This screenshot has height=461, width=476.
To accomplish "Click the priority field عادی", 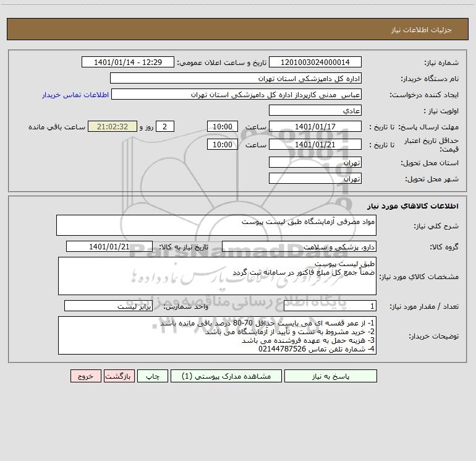I will point(315,110).
